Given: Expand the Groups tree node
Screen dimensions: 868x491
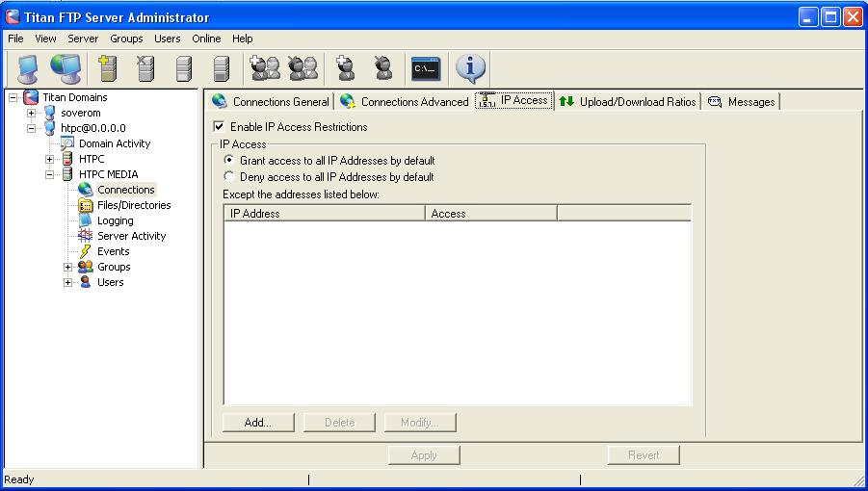Looking at the screenshot, I should click(68, 267).
